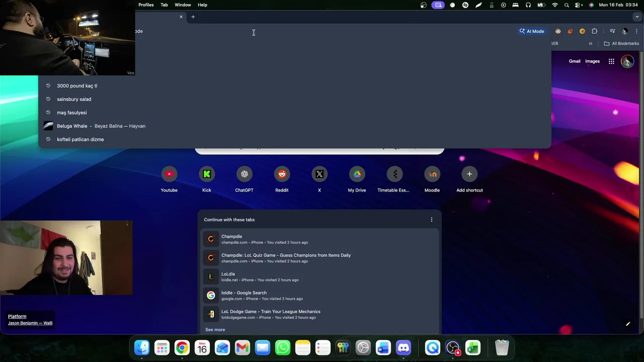Open the All Bookmarks folder

621,44
